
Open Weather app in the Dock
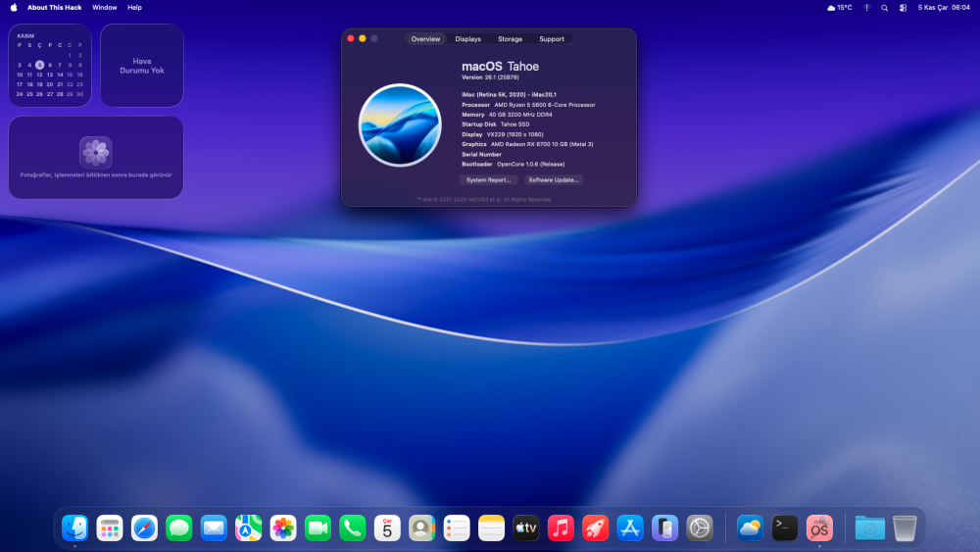coord(750,528)
